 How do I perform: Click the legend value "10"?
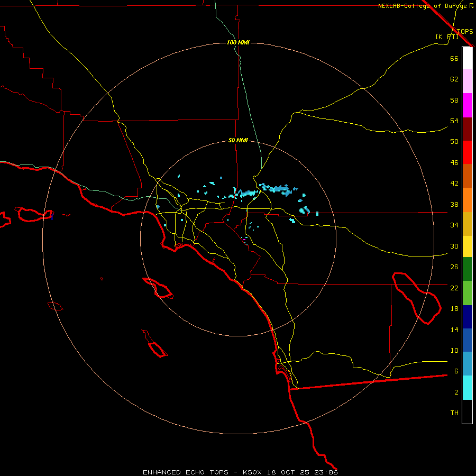click(454, 351)
